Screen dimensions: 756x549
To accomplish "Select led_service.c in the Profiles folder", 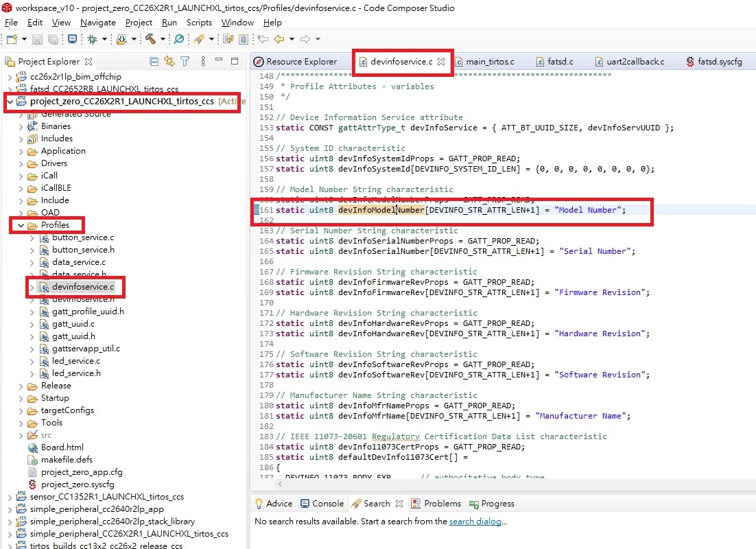I will pyautogui.click(x=76, y=361).
